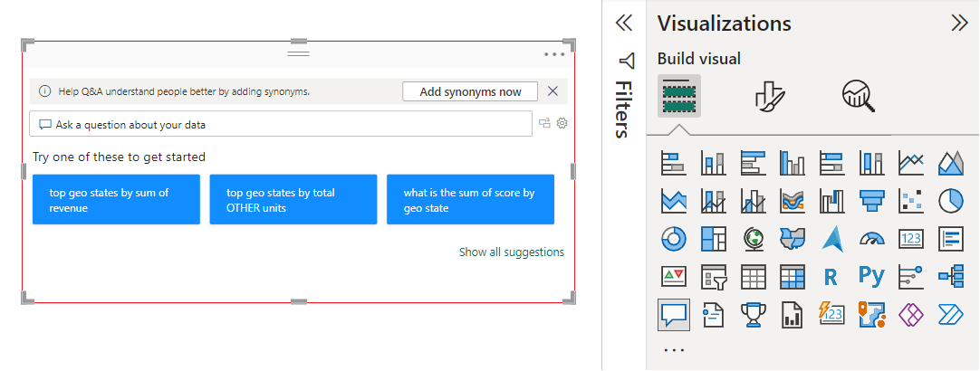The height and width of the screenshot is (371, 980).
Task: Select the KPI visual
Action: 673,276
